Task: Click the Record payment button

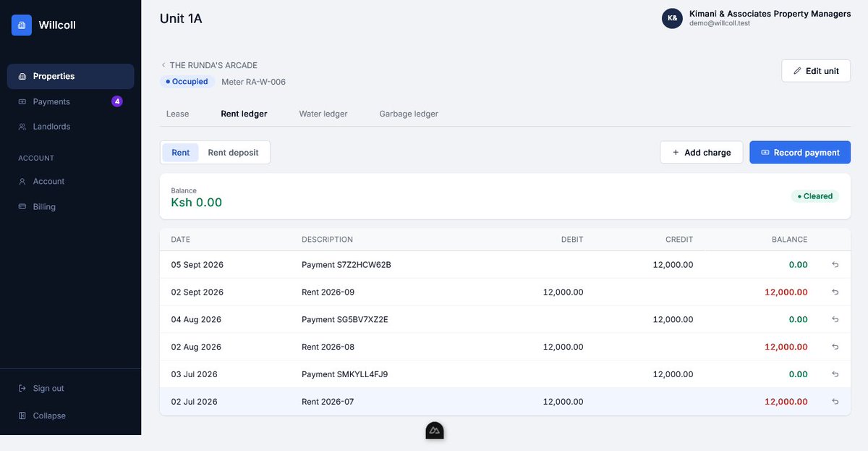Action: pyautogui.click(x=800, y=153)
